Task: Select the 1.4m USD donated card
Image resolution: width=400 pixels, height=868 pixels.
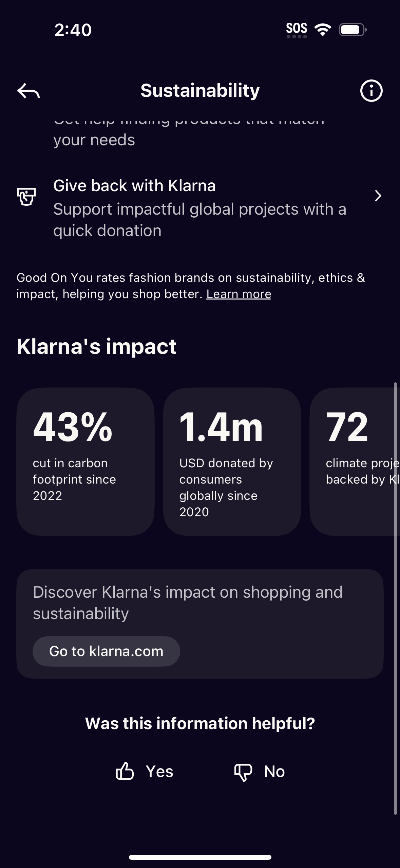Action: [x=232, y=462]
